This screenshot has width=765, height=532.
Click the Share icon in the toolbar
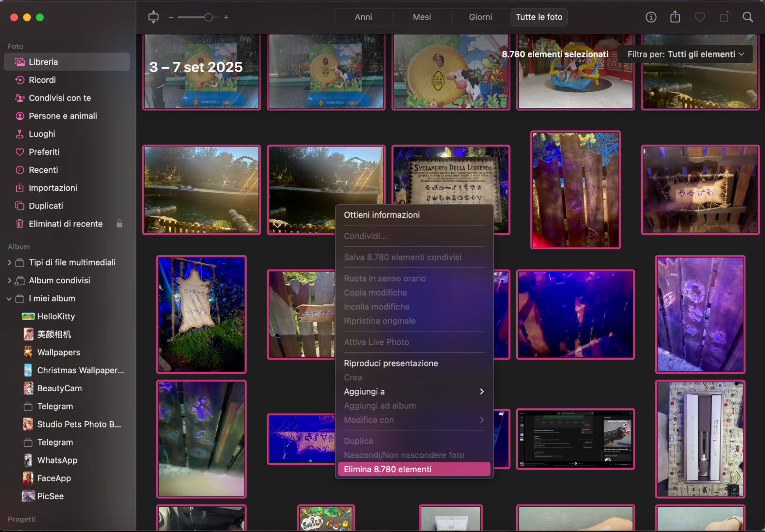[675, 17]
